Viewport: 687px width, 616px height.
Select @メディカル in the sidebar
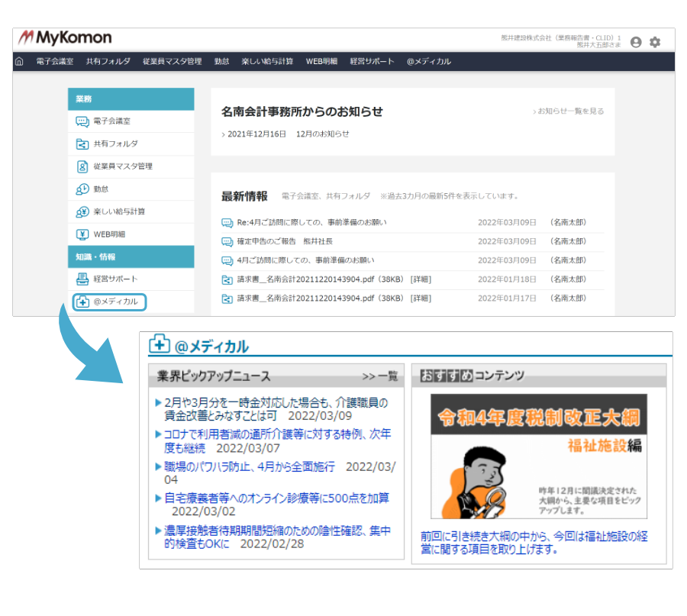coord(109,302)
